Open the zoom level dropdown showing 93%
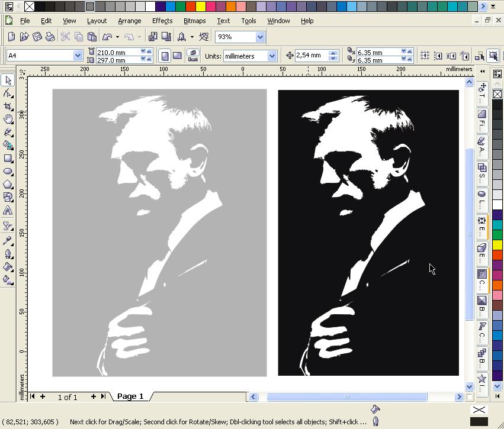Image resolution: width=504 pixels, height=429 pixels. click(260, 37)
